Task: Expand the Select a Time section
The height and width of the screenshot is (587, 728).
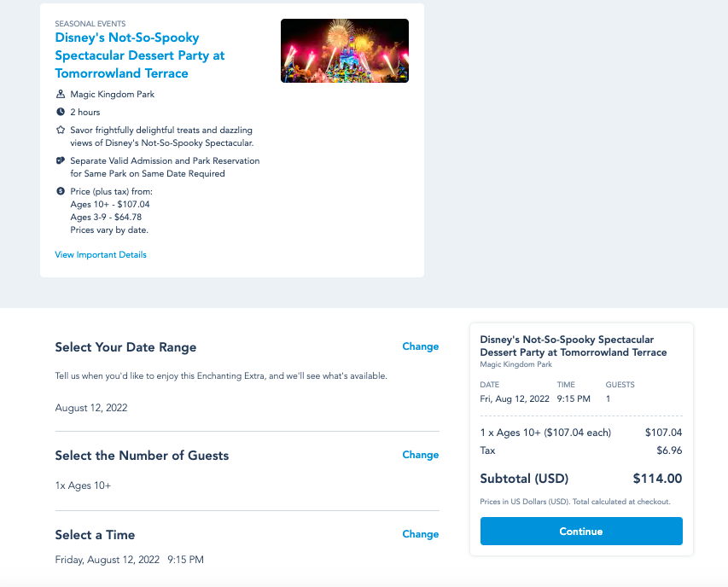Action: 95,535
